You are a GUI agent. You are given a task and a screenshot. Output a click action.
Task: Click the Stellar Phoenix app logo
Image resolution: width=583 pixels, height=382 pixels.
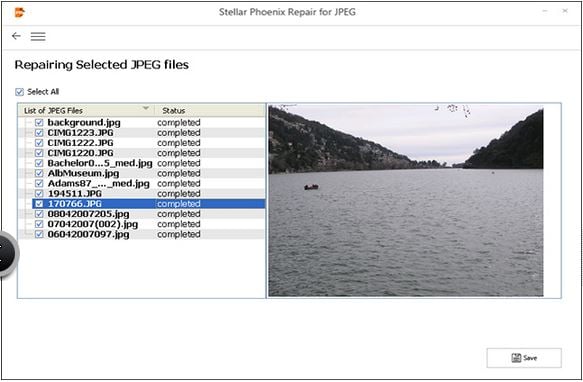pos(19,12)
